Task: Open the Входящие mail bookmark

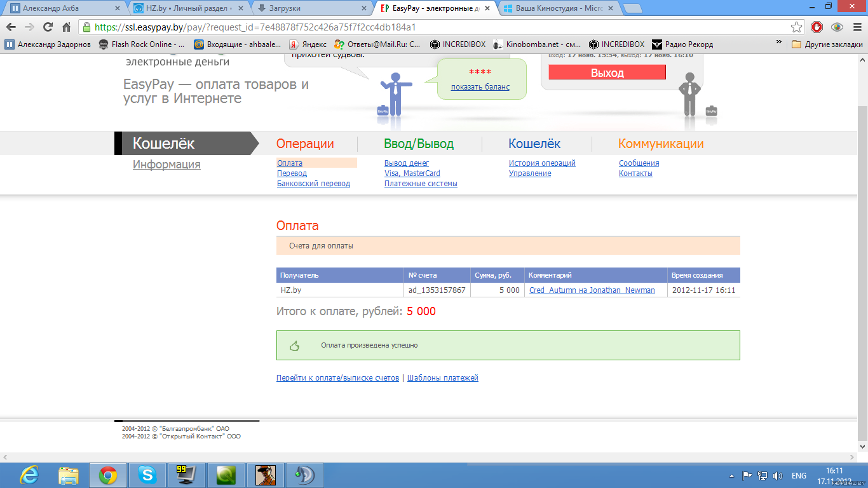Action: pyautogui.click(x=238, y=44)
